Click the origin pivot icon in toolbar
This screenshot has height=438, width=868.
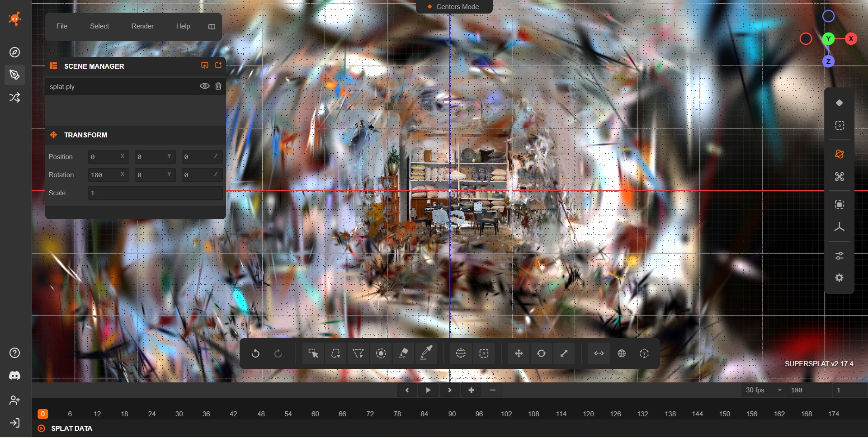pos(644,353)
